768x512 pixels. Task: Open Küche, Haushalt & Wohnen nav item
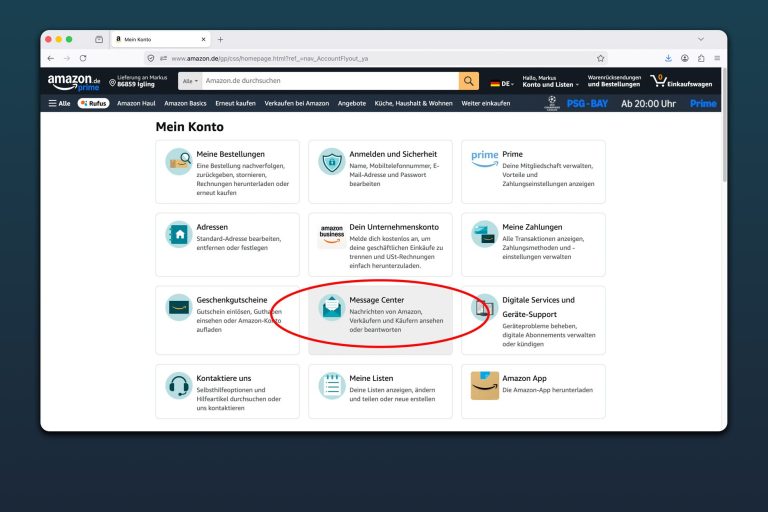click(413, 103)
